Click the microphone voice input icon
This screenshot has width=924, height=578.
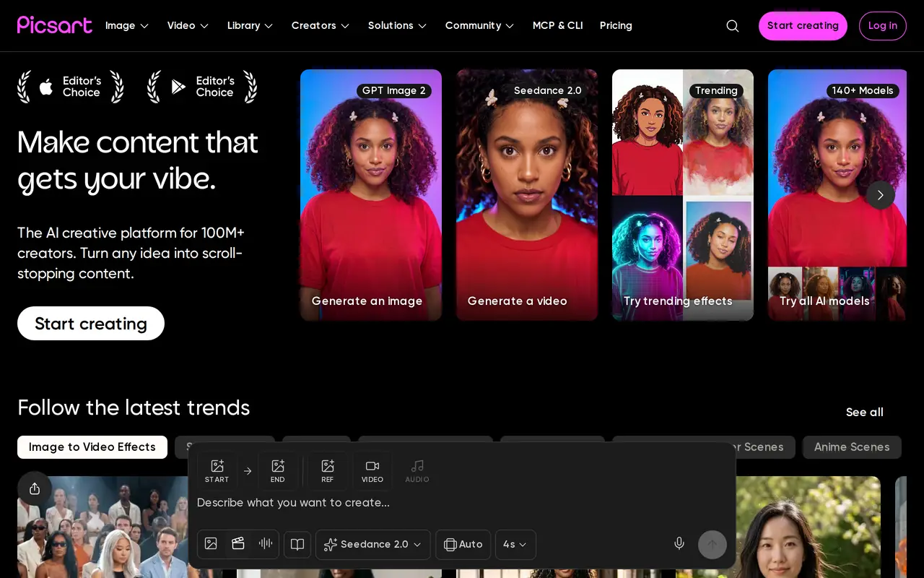coord(679,544)
